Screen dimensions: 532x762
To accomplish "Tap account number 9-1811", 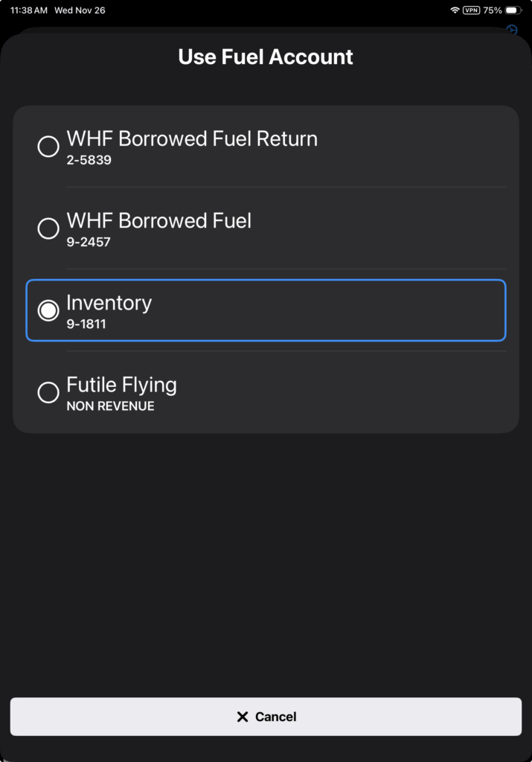I will [x=86, y=324].
